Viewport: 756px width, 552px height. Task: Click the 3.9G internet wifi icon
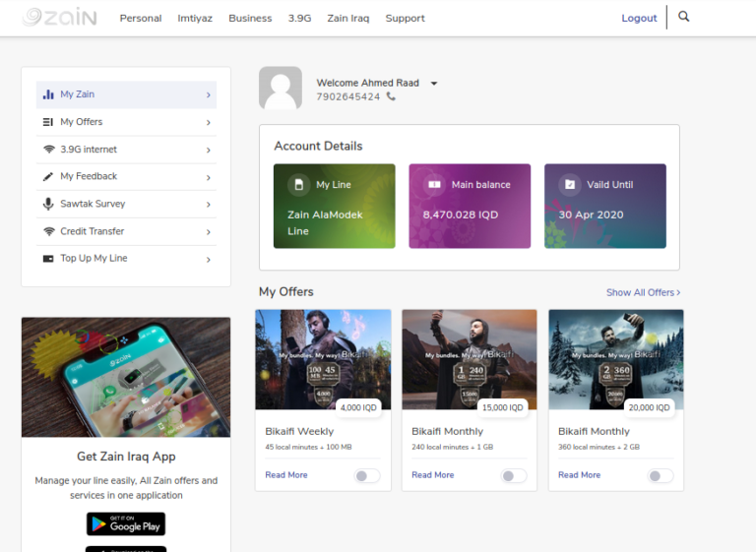coord(48,150)
